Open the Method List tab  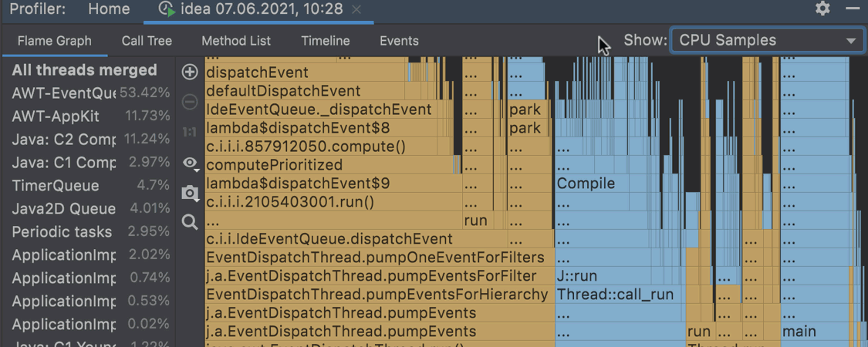236,41
